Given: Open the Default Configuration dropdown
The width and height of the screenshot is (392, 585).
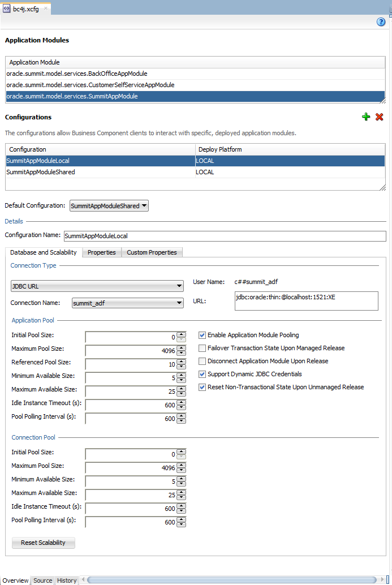Looking at the screenshot, I should (x=109, y=205).
